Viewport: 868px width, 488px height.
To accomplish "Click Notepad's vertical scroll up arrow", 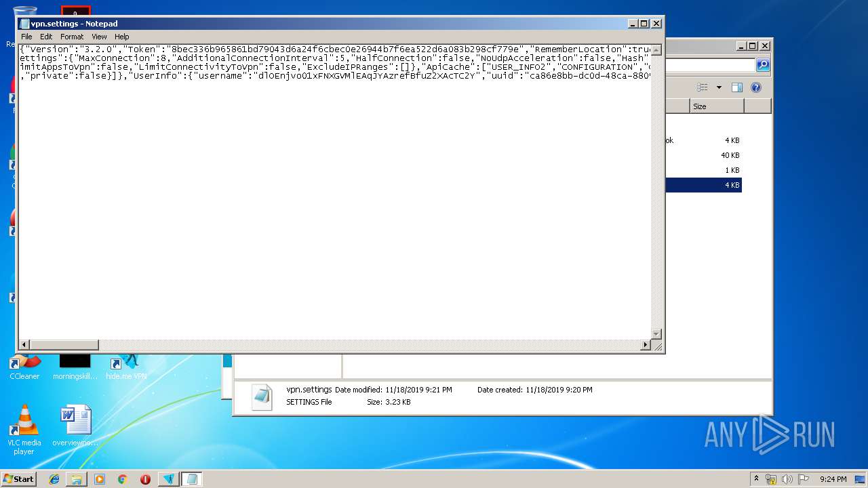I will (656, 49).
